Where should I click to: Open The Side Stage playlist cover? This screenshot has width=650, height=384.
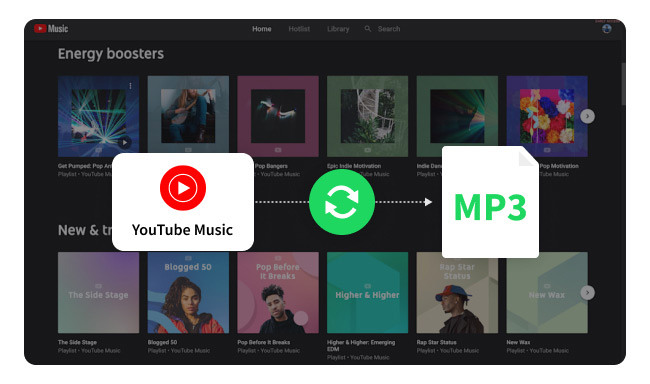98,293
